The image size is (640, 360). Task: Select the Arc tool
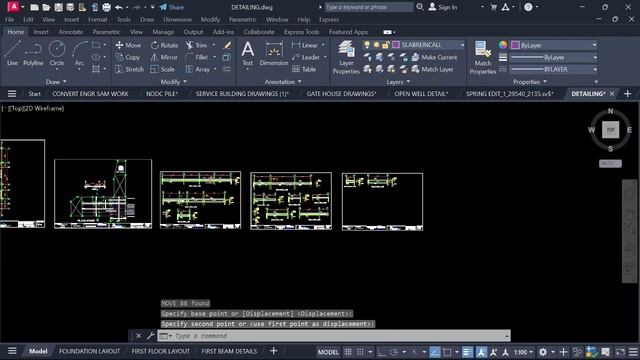pyautogui.click(x=80, y=53)
